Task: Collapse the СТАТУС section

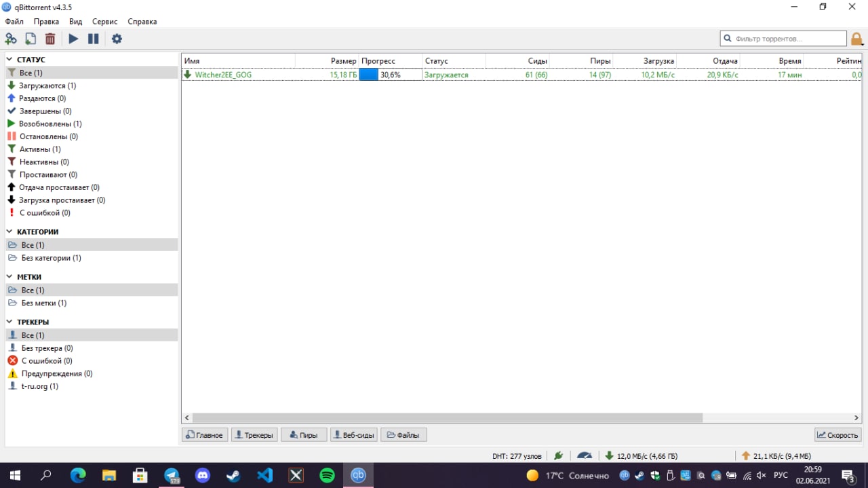Action: click(x=10, y=60)
